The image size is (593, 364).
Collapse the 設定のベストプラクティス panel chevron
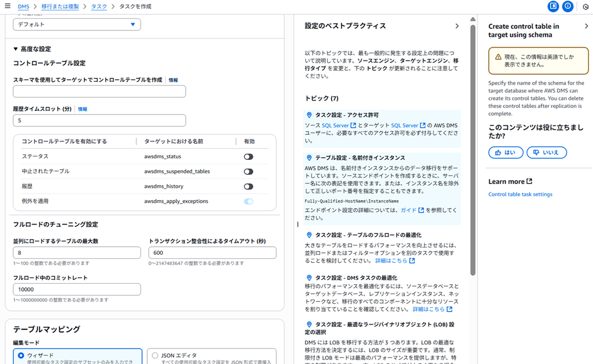click(457, 26)
